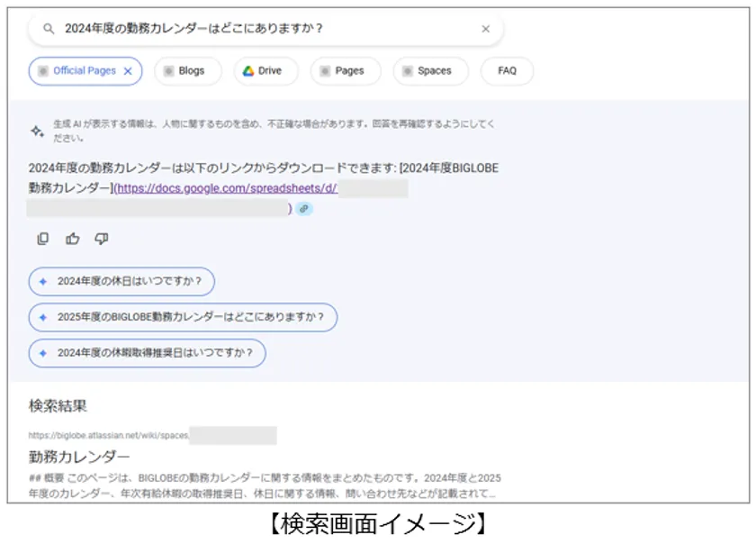Image resolution: width=756 pixels, height=544 pixels.
Task: Switch to the Drive filter
Action: coord(264,70)
